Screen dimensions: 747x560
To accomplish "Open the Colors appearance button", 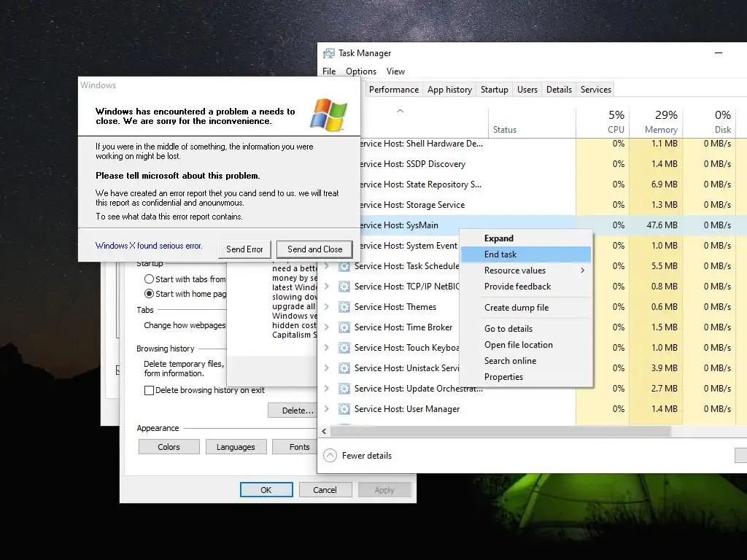I will [169, 447].
